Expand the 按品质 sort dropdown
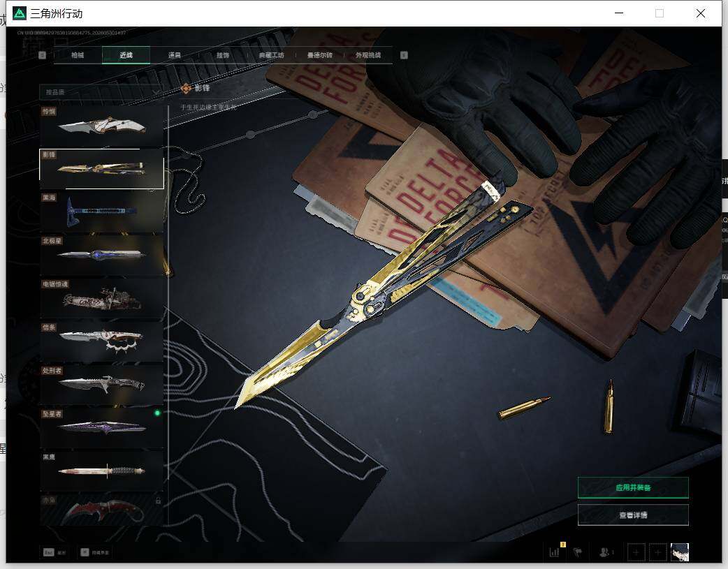Viewport: 728px width, 569px height. 101,92
